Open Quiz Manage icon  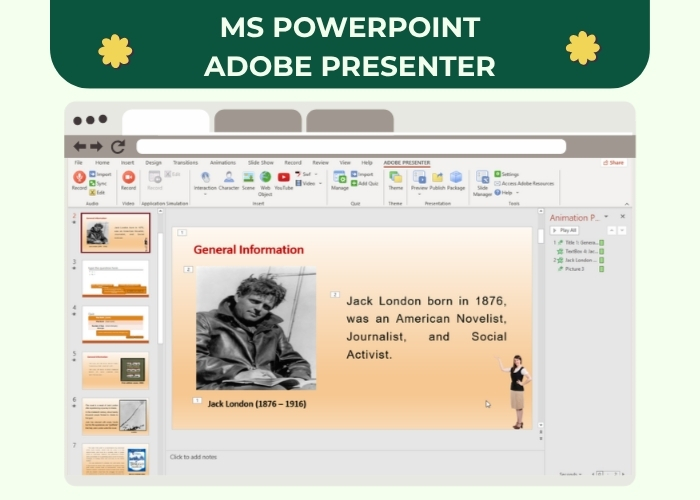(x=340, y=177)
